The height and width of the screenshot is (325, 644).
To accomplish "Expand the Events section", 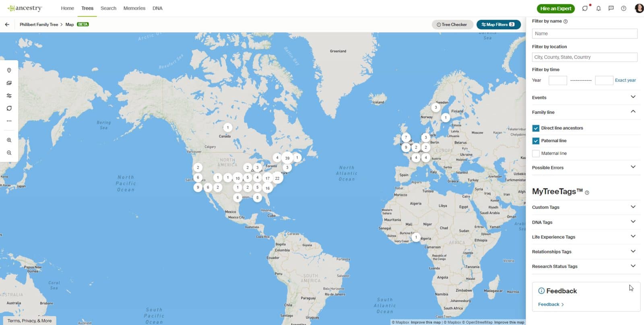I will tap(633, 97).
